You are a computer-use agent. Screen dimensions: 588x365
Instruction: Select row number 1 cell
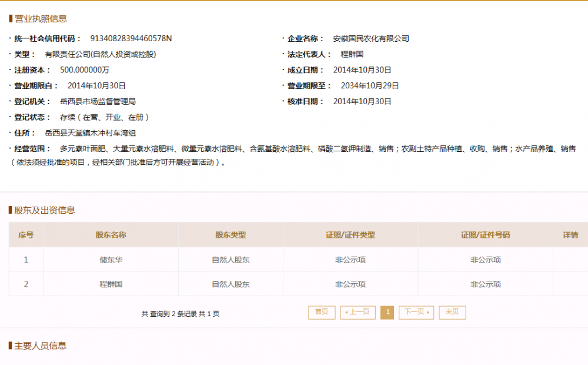[26, 260]
